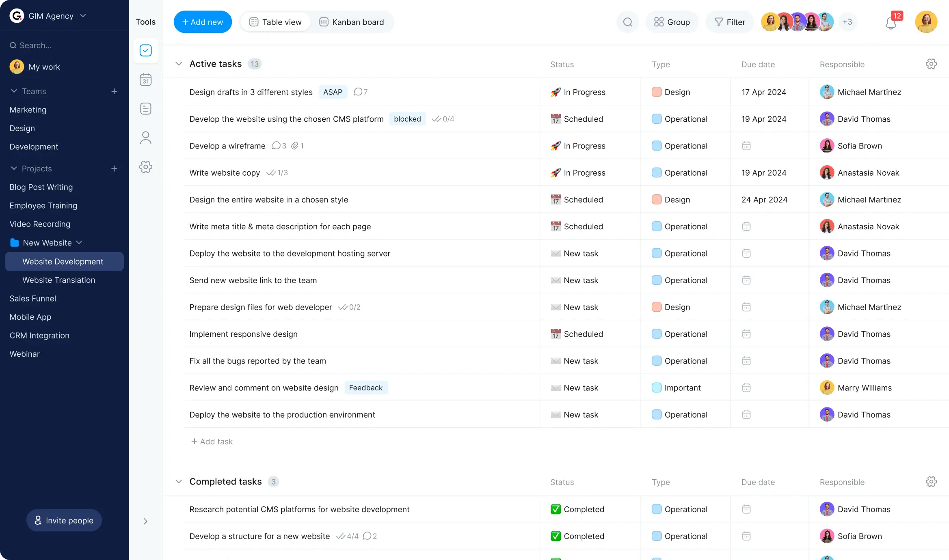Click the search magnifier icon in toolbar
The height and width of the screenshot is (560, 949).
point(627,22)
